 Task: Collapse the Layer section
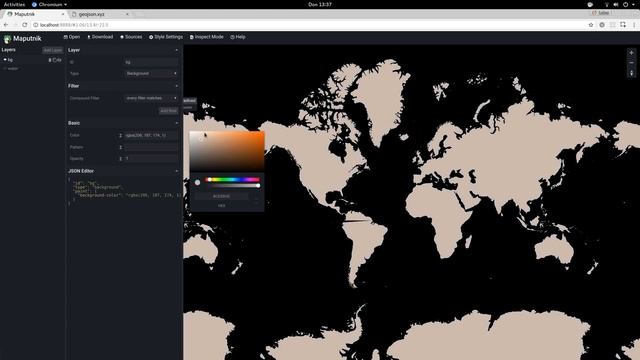176,50
